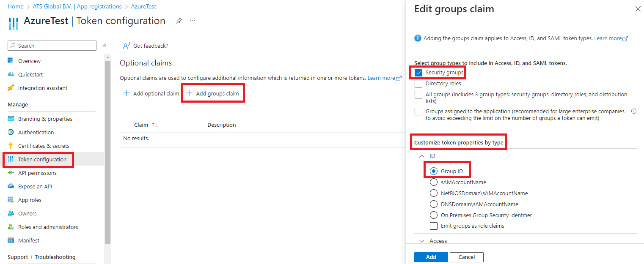Viewport: 644px width, 264px height.
Task: Open API permissions in the sidebar
Action: tap(37, 173)
